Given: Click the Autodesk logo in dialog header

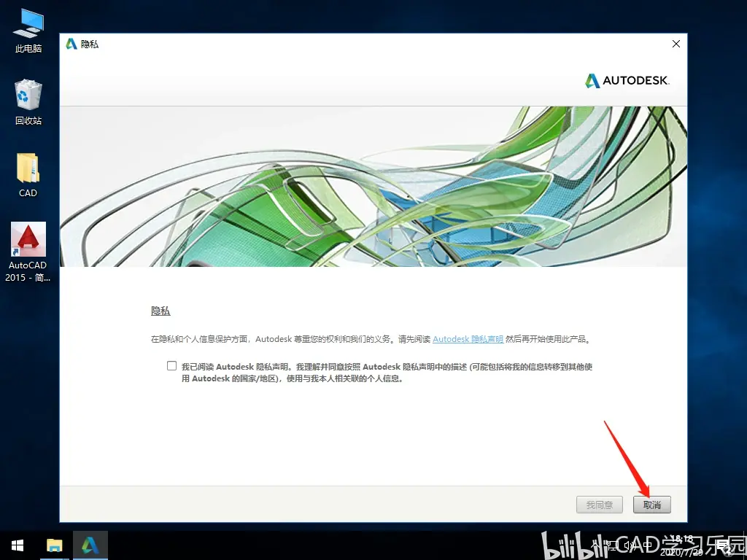Looking at the screenshot, I should pyautogui.click(x=627, y=80).
